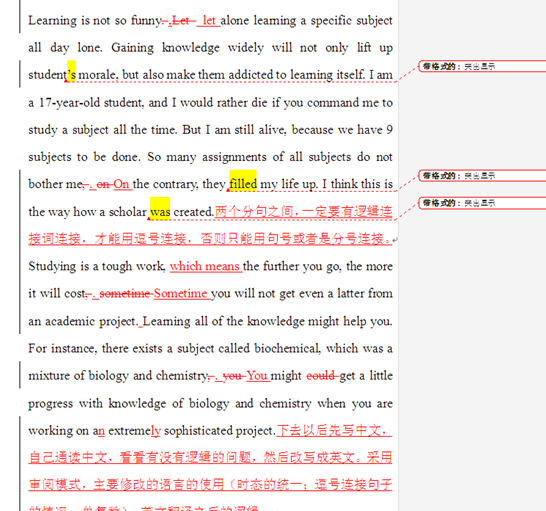Image resolution: width=546 pixels, height=511 pixels.
Task: Select the formatting balloon beside the student's morale line
Action: (482, 66)
